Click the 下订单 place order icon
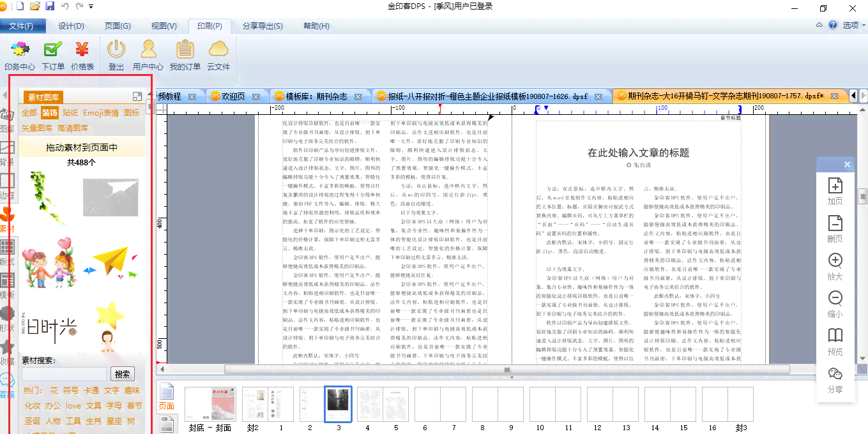The height and width of the screenshot is (434, 868). 53,56
